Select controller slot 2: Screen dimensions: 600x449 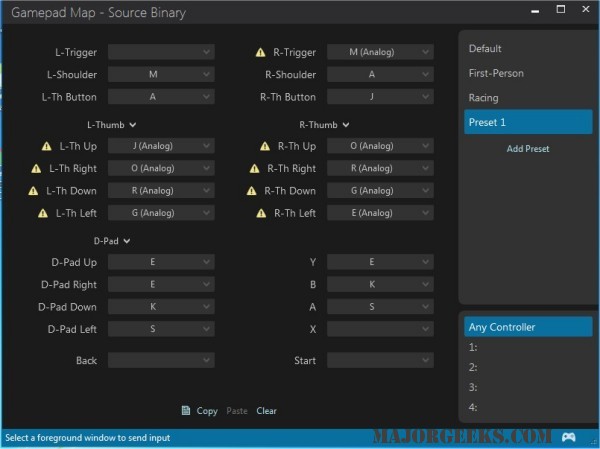point(528,367)
